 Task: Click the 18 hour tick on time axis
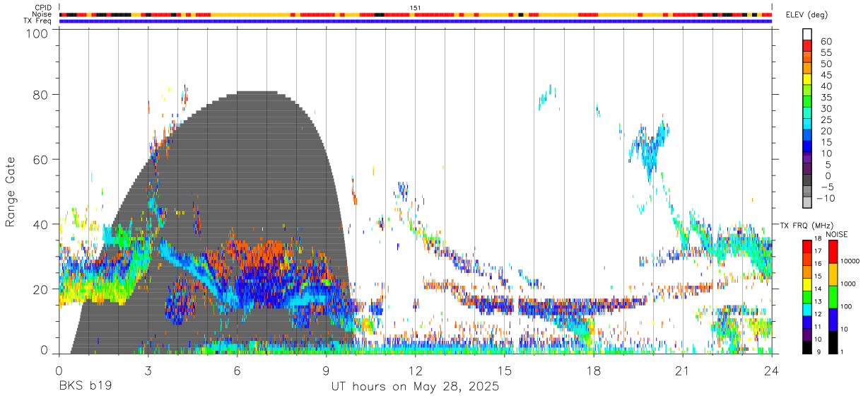[x=594, y=371]
